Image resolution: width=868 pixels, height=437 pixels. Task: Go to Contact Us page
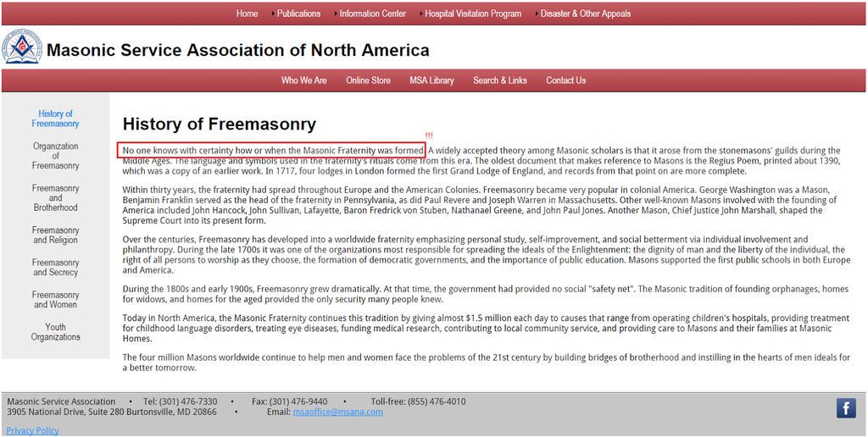pos(565,80)
